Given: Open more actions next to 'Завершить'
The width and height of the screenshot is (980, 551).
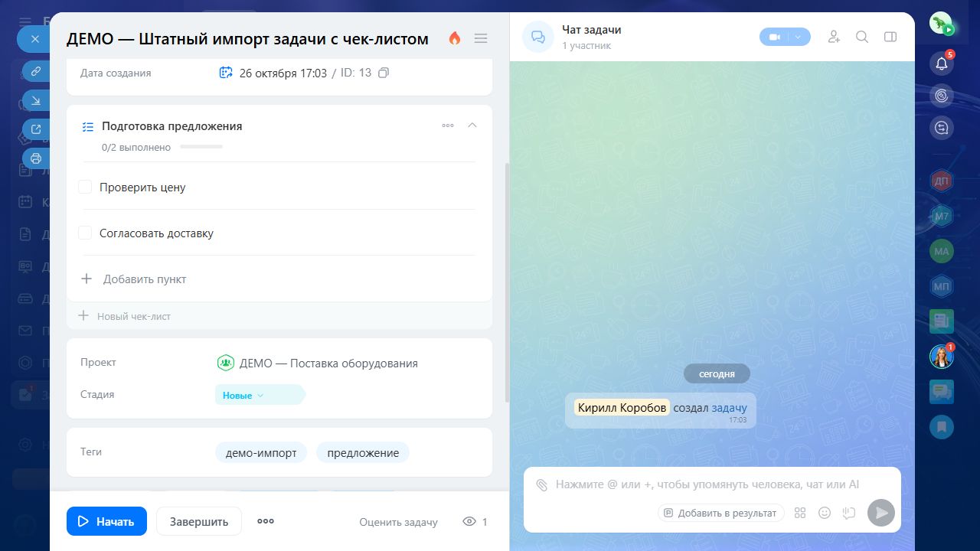Looking at the screenshot, I should point(266,521).
